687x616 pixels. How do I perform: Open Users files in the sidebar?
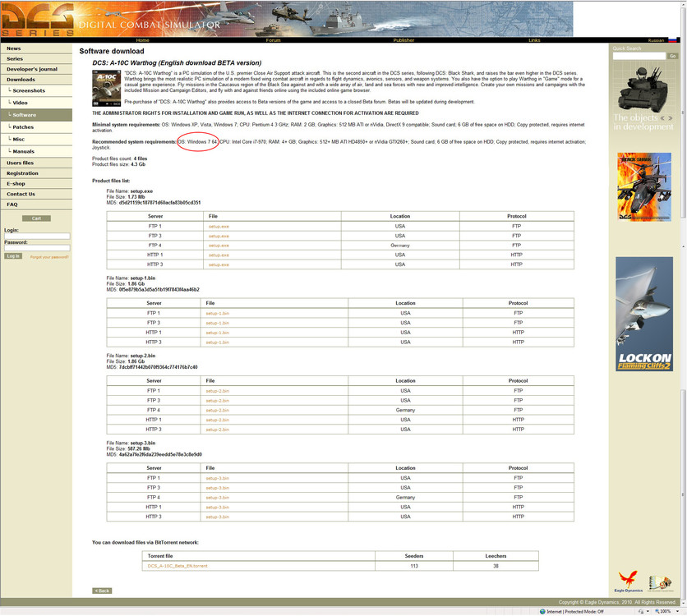click(x=36, y=163)
